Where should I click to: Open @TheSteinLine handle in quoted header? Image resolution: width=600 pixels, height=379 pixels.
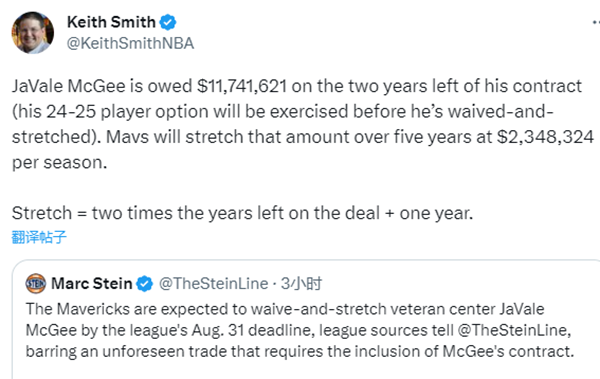pyautogui.click(x=213, y=284)
